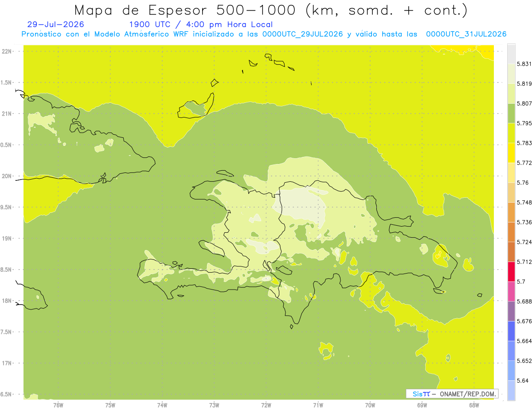Click the longitude label 75W
This screenshot has height=411, width=532.
point(110,405)
